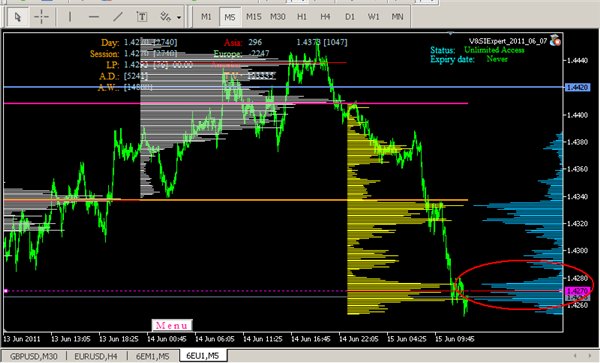Switch chart to M15 timeframe
This screenshot has height=363, width=600.
click(254, 17)
